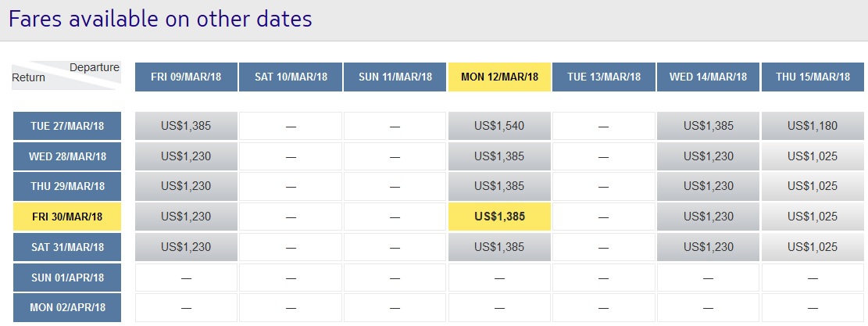Click SUN 11/MAR/18 departure header
Image resolution: width=868 pixels, height=326 pixels.
[395, 77]
